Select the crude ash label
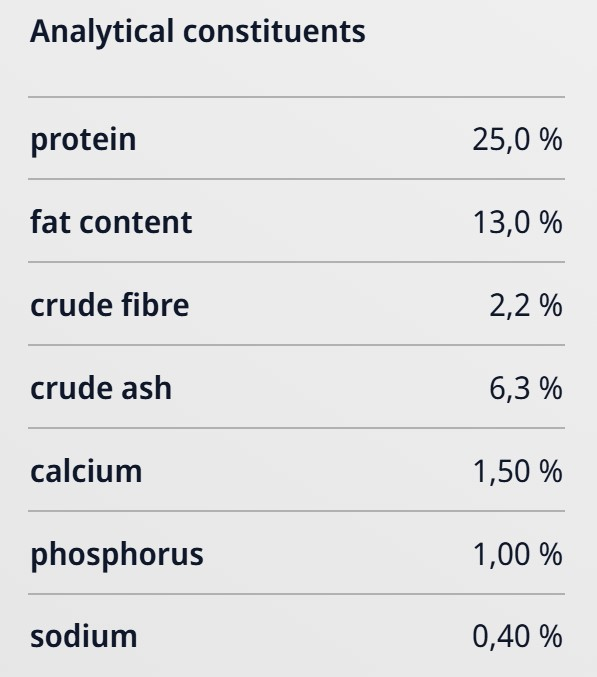Viewport: 597px width, 677px height. coord(101,388)
